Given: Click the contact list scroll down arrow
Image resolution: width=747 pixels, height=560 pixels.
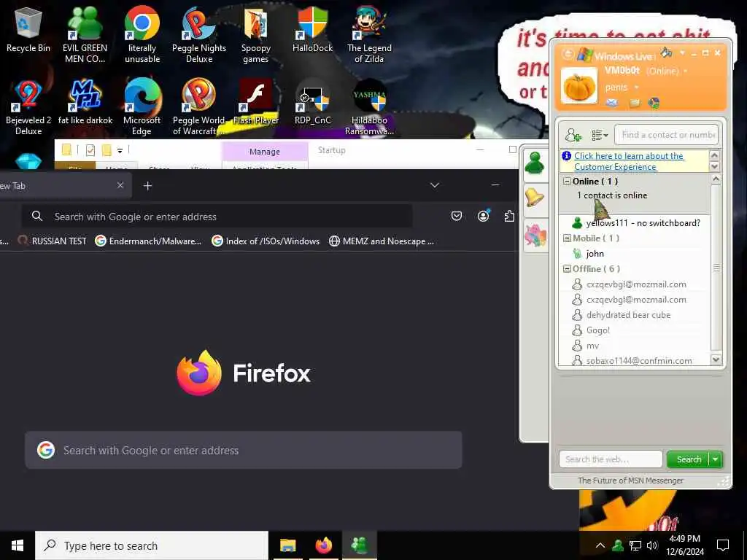Looking at the screenshot, I should (716, 359).
